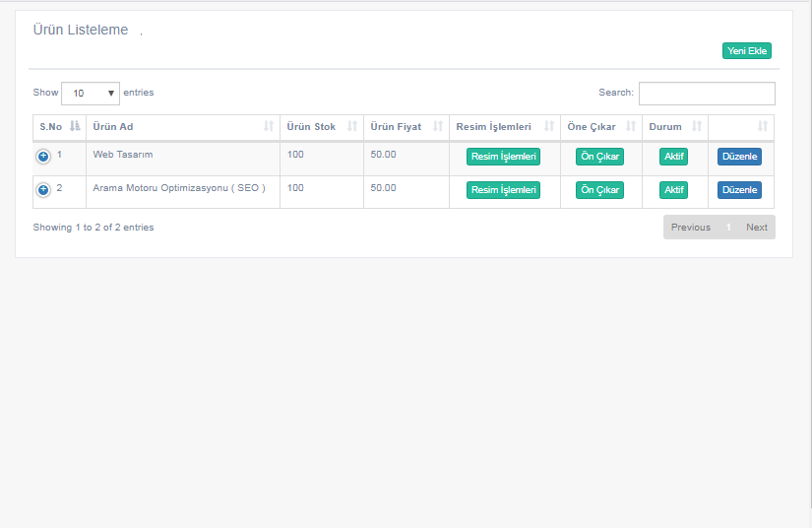The width and height of the screenshot is (812, 528).
Task: Click the Ürün Listeleme heading
Action: [81, 31]
